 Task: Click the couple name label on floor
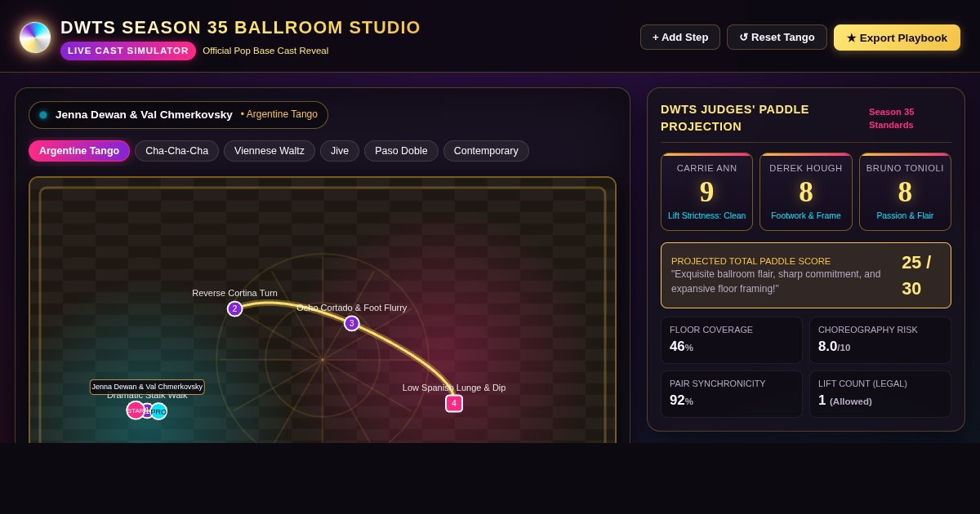(x=147, y=387)
